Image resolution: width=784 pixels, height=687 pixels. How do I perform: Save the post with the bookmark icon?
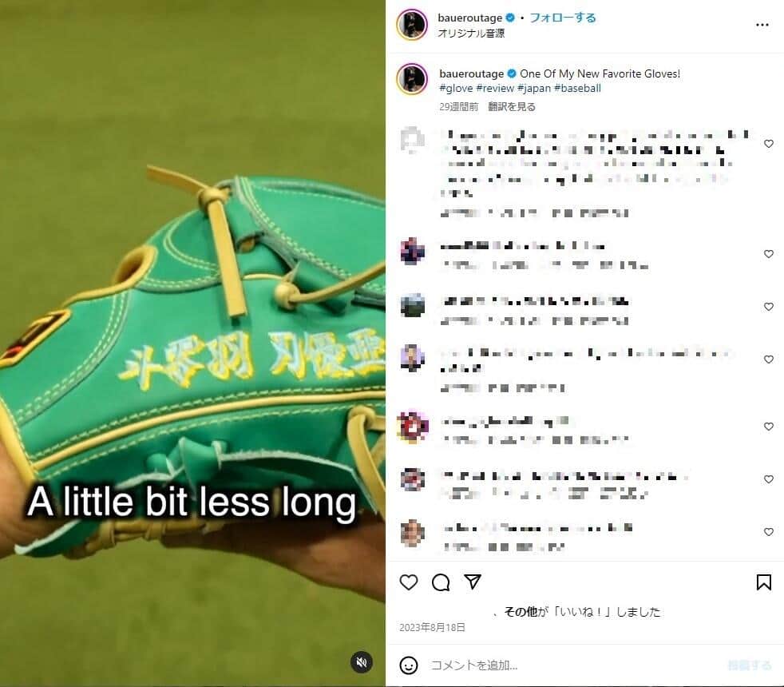tap(763, 582)
